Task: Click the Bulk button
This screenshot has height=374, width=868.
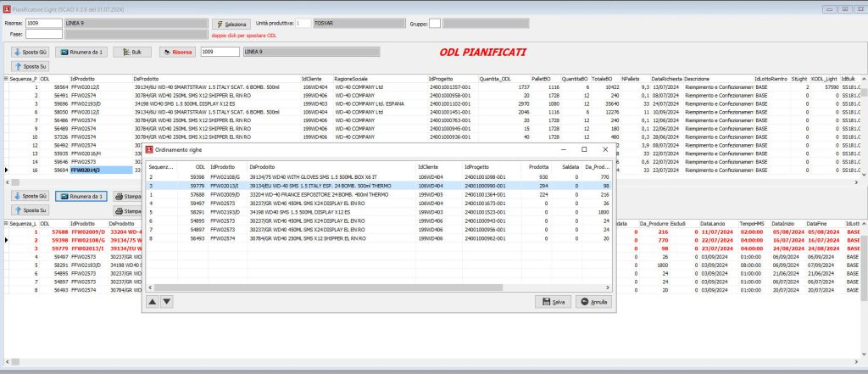Action: [132, 52]
